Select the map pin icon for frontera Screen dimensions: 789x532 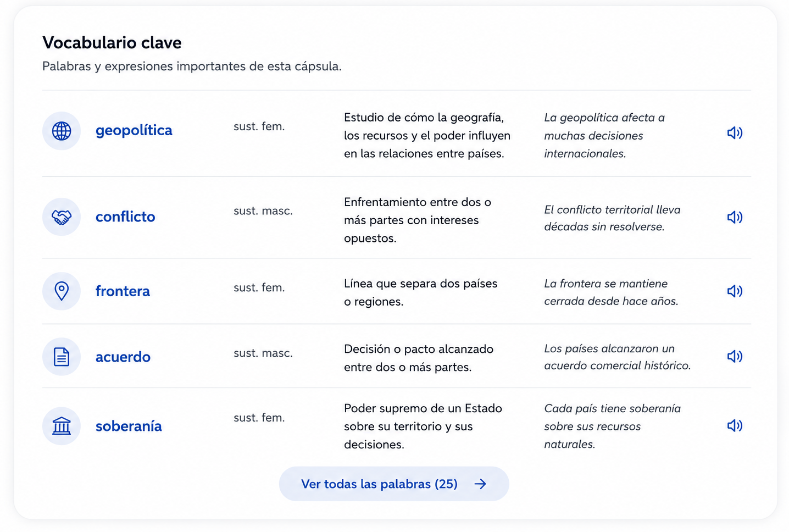coord(62,291)
